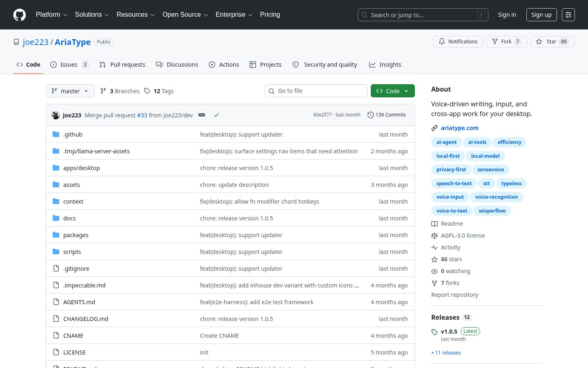View the 139 Commits history
This screenshot has width=588, height=368.
pyautogui.click(x=387, y=115)
